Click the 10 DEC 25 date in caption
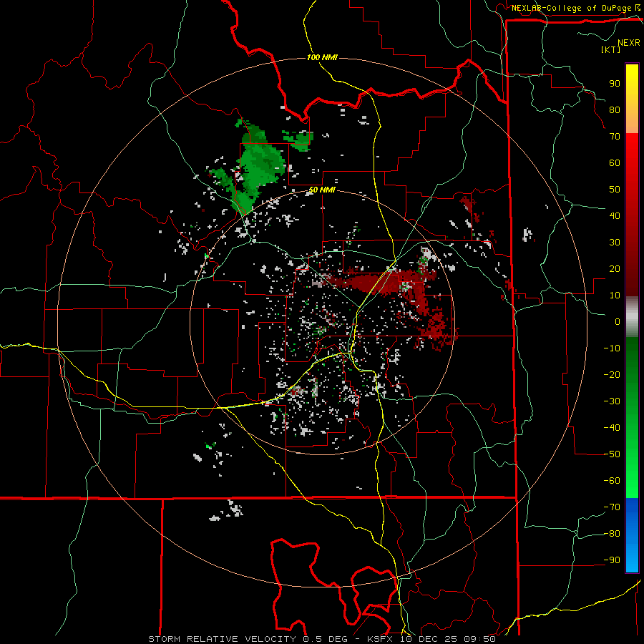 pyautogui.click(x=429, y=639)
